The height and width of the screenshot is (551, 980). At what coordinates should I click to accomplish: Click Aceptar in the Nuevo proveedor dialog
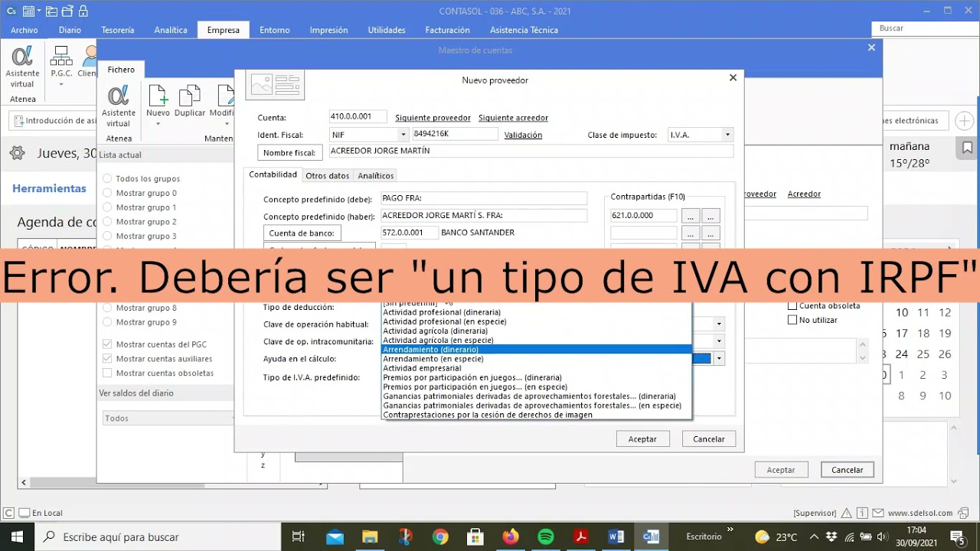tap(642, 439)
